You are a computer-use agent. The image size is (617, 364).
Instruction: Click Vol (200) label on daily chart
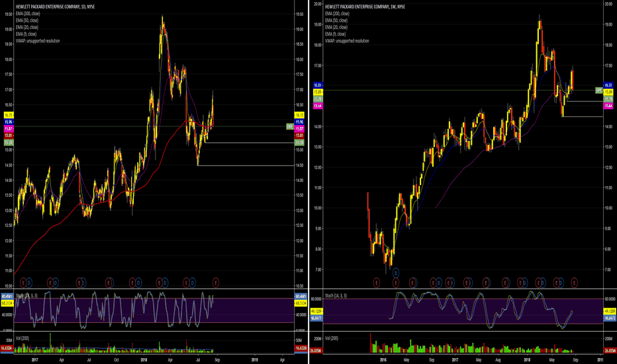coord(23,338)
